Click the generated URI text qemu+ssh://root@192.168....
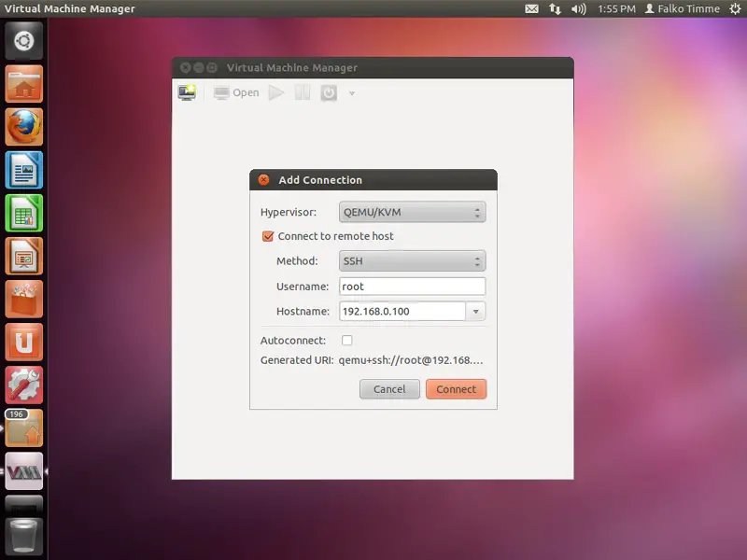Image resolution: width=747 pixels, height=560 pixels. point(411,360)
